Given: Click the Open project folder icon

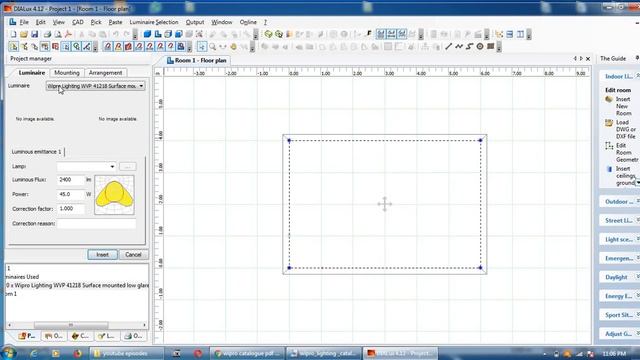Looking at the screenshot, I should tap(24, 34).
